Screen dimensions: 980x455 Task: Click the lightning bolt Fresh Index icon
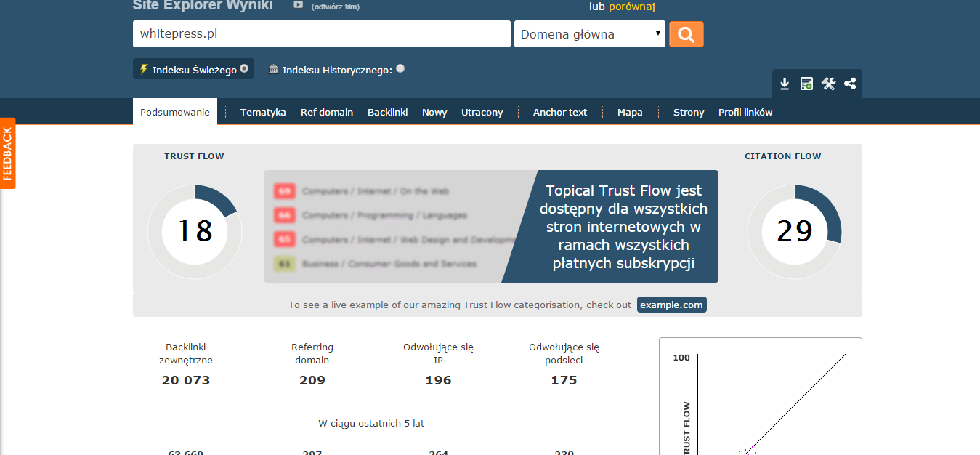[x=144, y=70]
